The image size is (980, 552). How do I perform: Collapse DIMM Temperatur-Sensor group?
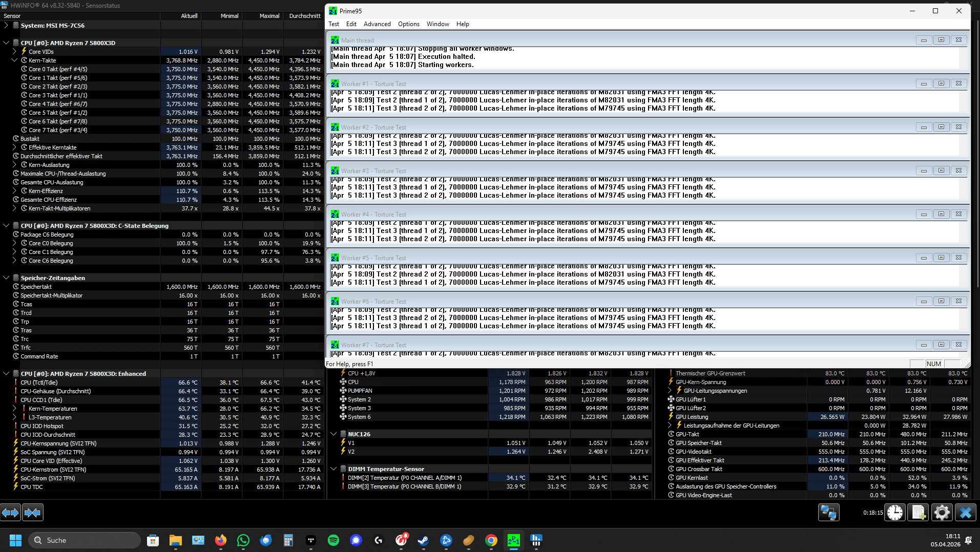pos(333,469)
